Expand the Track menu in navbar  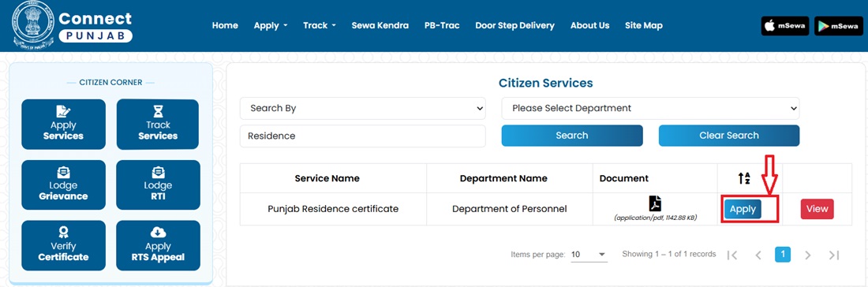[320, 25]
